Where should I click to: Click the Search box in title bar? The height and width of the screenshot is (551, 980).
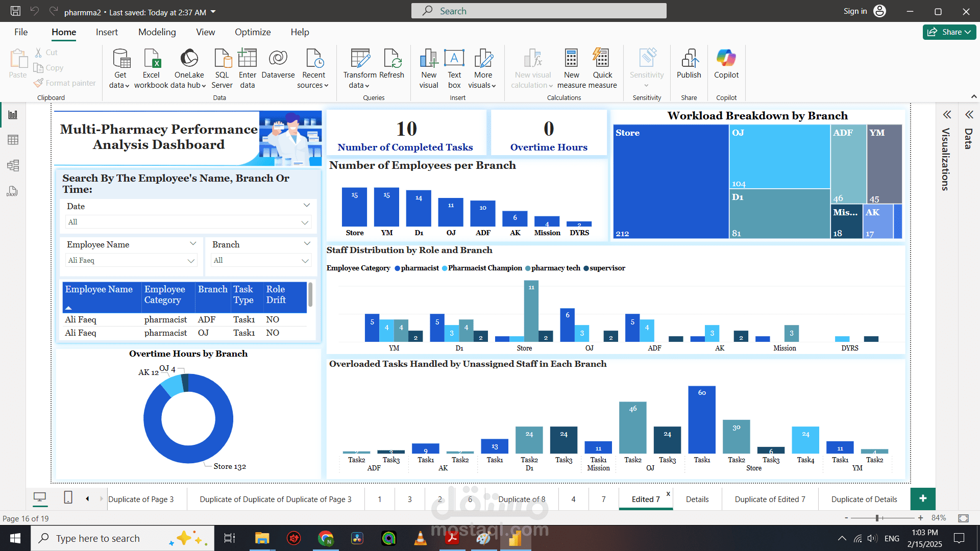[x=539, y=11]
